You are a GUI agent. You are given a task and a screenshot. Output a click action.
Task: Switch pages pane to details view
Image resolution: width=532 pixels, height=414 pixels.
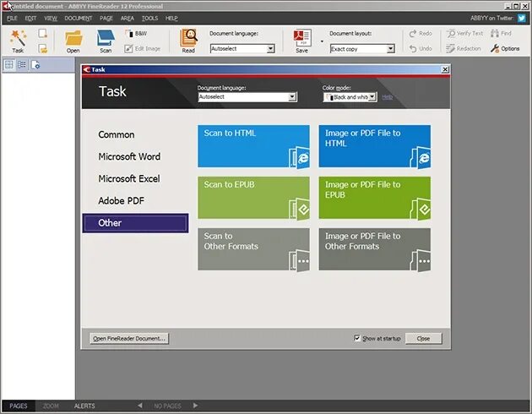click(x=22, y=64)
